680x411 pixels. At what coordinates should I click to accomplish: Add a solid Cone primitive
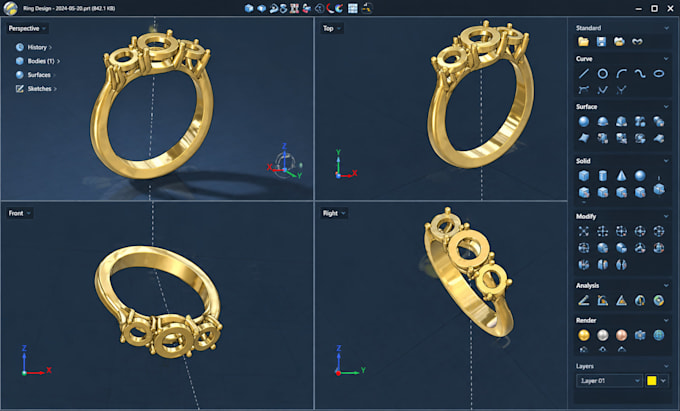pos(621,176)
